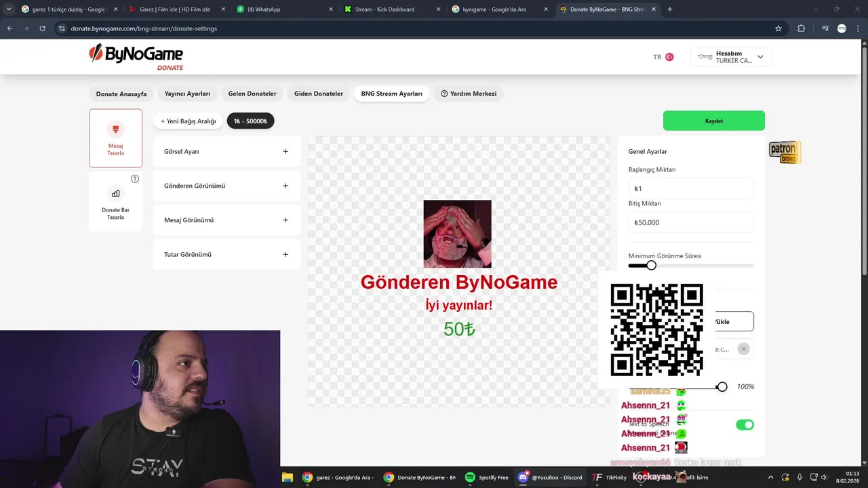Click the question mark help icon above Donate Bar

pos(135,179)
